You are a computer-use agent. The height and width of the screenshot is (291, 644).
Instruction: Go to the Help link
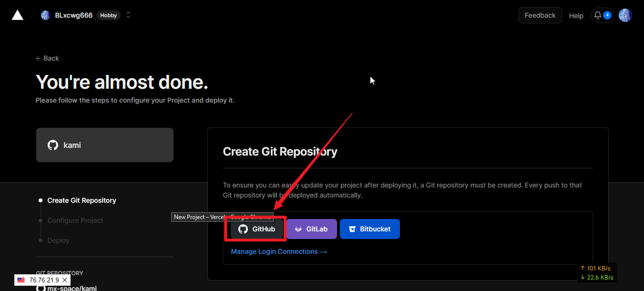coord(576,16)
